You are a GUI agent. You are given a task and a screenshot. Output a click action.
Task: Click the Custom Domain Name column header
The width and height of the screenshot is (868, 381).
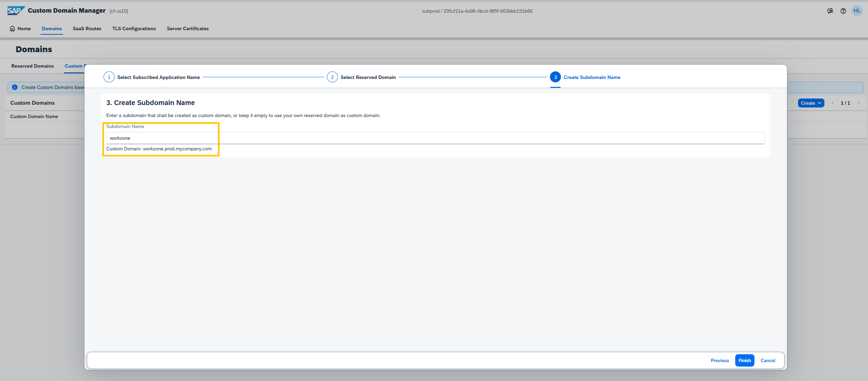pos(34,116)
